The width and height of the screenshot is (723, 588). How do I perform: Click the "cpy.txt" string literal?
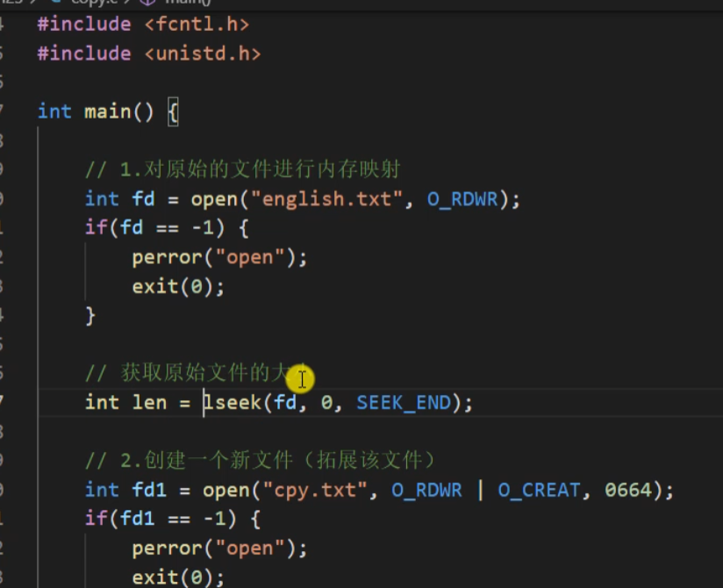(315, 490)
